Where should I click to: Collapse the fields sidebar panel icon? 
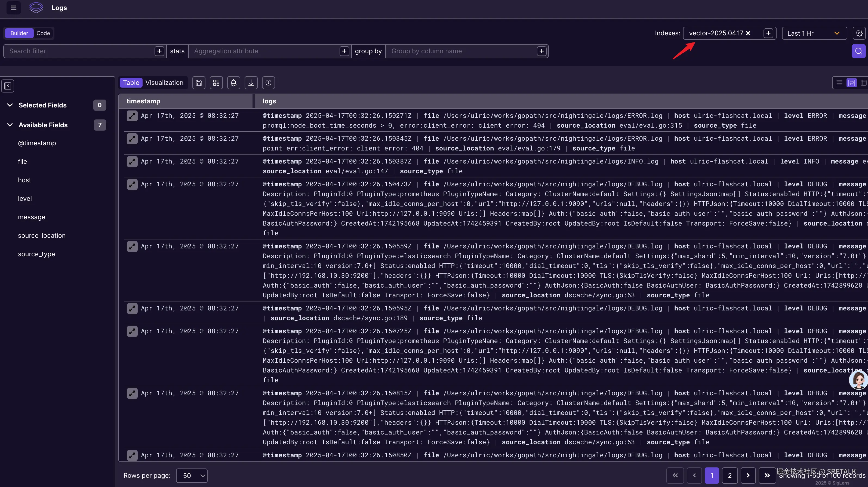[x=8, y=86]
